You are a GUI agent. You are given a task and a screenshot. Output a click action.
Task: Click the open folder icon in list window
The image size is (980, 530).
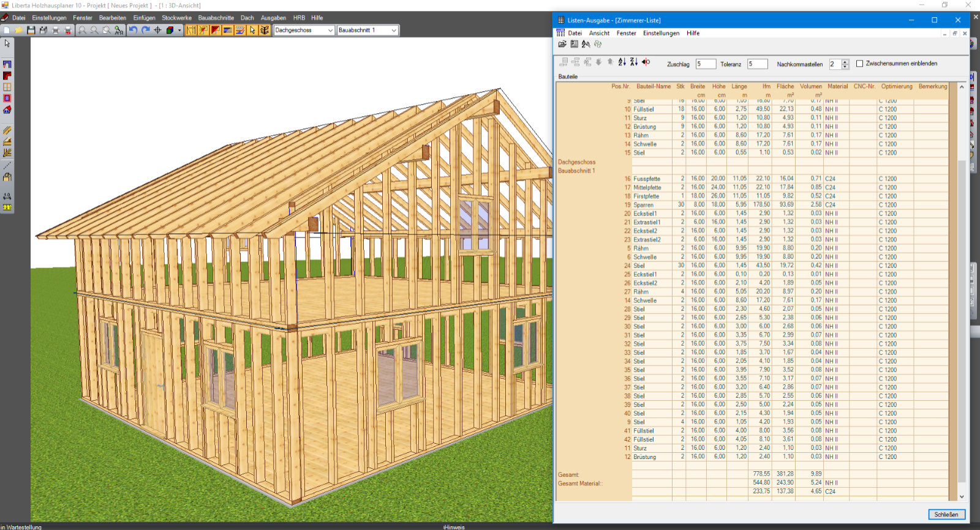[562, 44]
